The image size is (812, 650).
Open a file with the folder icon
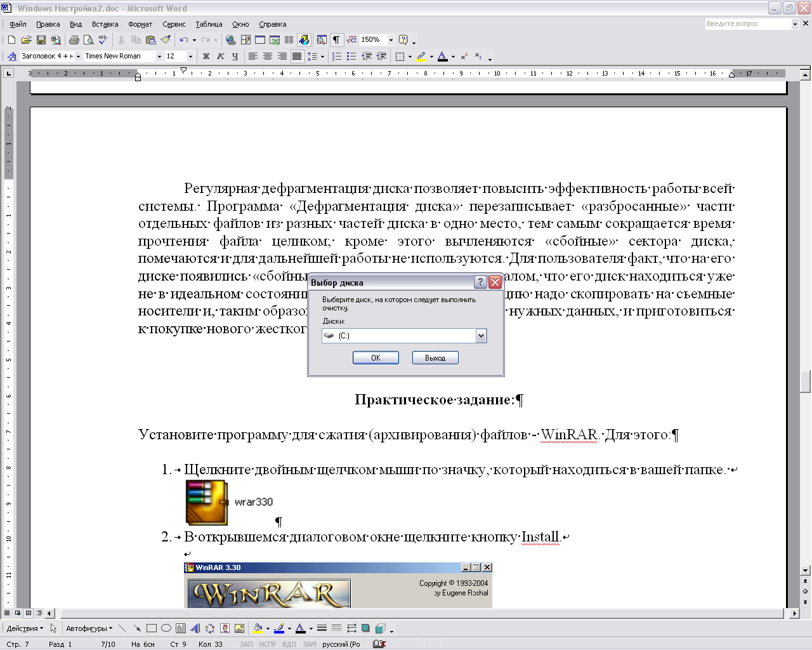tap(27, 40)
